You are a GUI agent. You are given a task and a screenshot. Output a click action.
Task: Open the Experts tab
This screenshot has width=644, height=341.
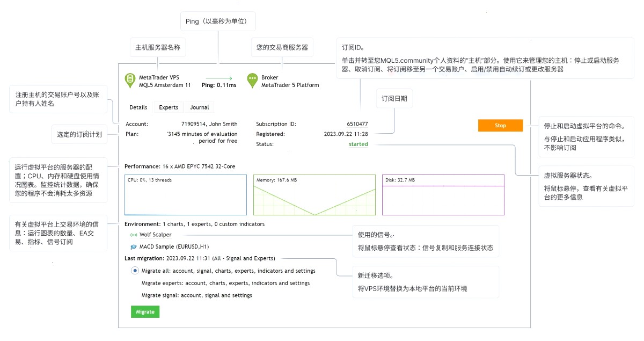(169, 107)
